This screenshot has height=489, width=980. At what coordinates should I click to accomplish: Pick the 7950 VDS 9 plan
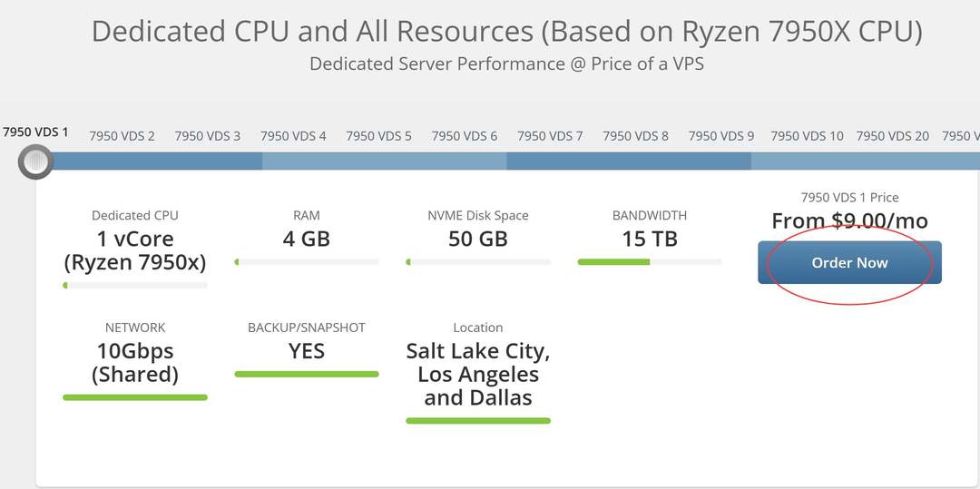click(721, 136)
